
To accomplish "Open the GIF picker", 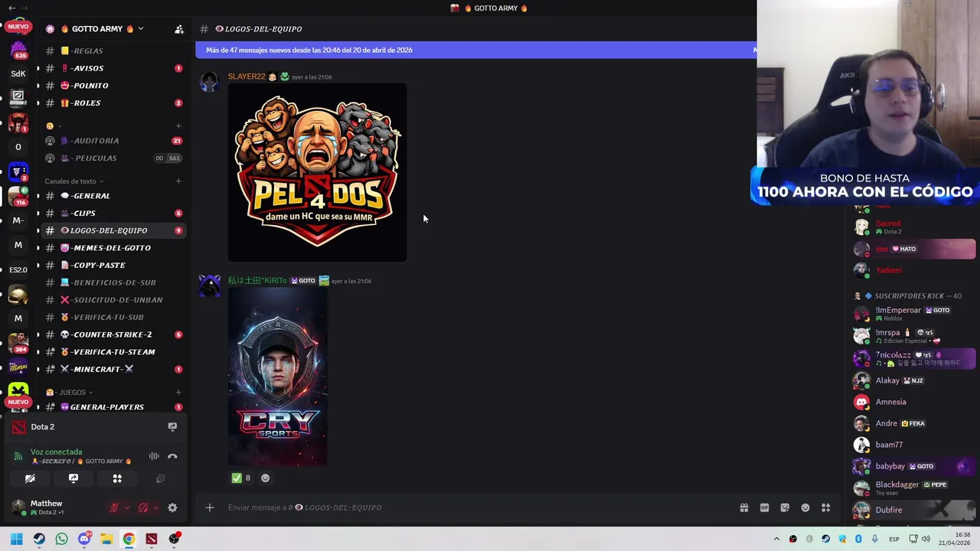I will point(764,507).
